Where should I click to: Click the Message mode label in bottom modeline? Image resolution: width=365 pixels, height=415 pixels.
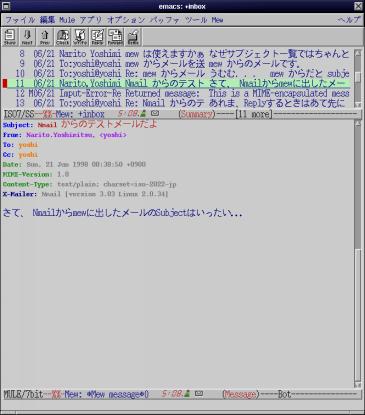click(240, 394)
